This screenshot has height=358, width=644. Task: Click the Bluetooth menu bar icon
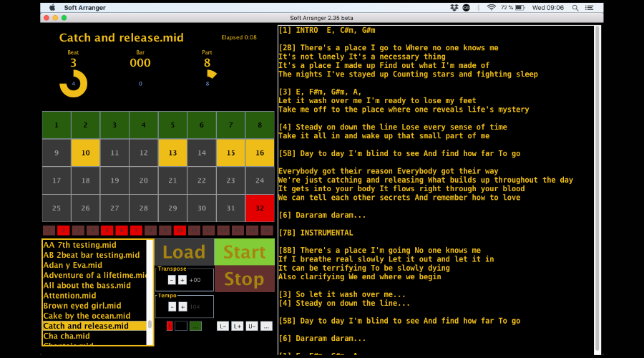coord(479,7)
